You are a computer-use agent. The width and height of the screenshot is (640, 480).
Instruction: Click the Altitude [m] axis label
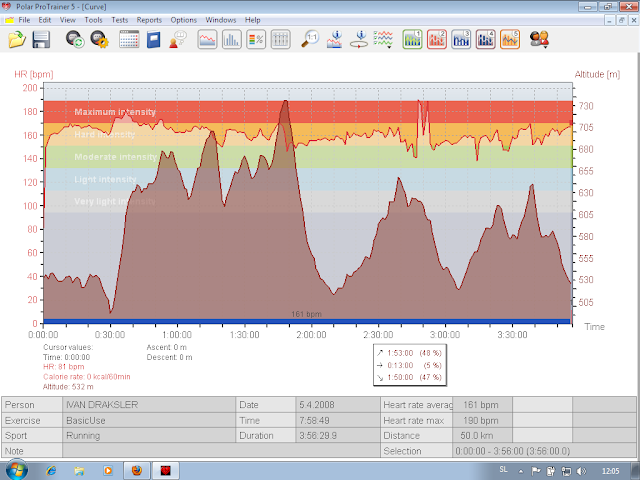[x=597, y=74]
